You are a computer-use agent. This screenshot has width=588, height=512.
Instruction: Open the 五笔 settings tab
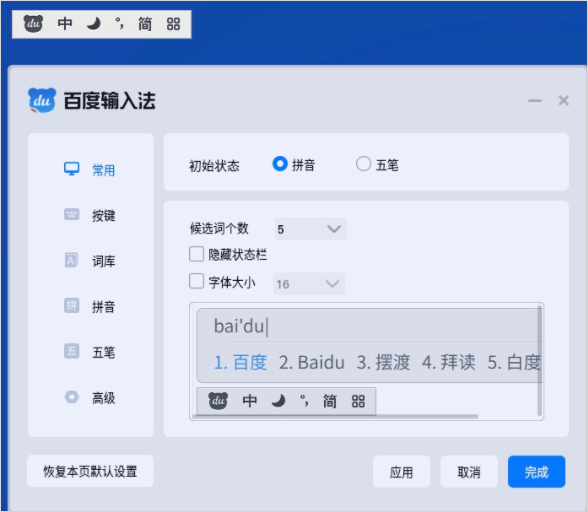[x=90, y=352]
